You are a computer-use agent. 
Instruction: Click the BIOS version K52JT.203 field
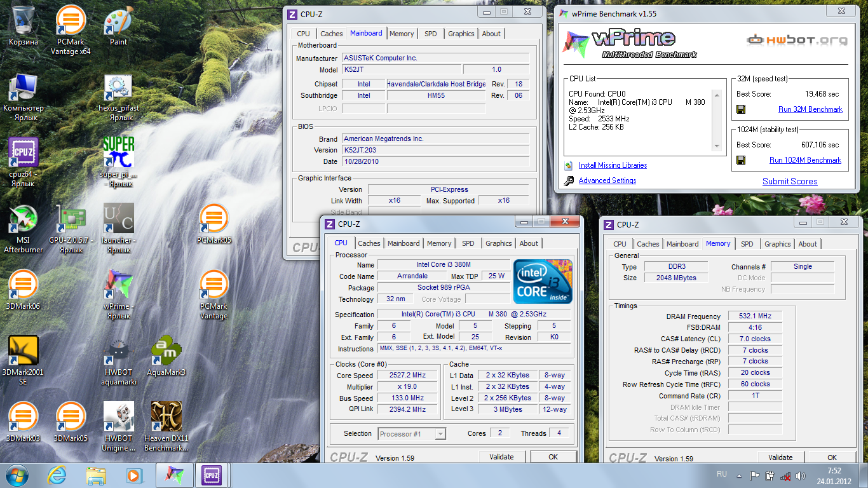click(x=435, y=150)
